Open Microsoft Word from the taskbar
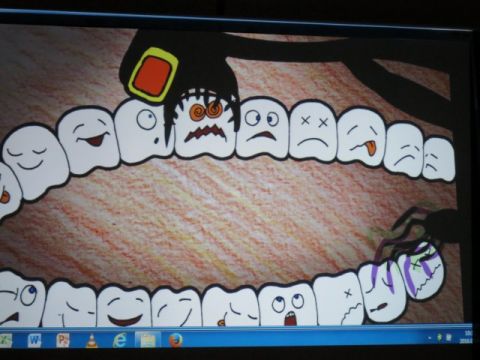The image size is (480, 360). pyautogui.click(x=34, y=340)
